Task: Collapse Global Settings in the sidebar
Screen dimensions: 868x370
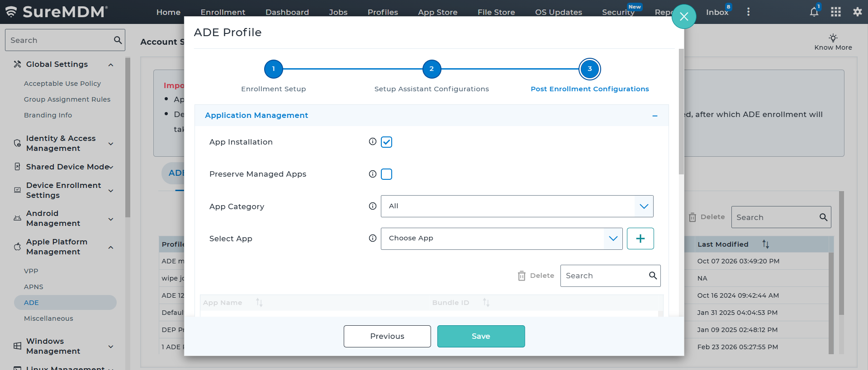Action: point(111,65)
